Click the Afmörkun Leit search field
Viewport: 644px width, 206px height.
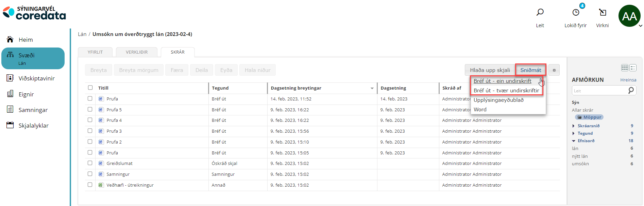pos(600,91)
